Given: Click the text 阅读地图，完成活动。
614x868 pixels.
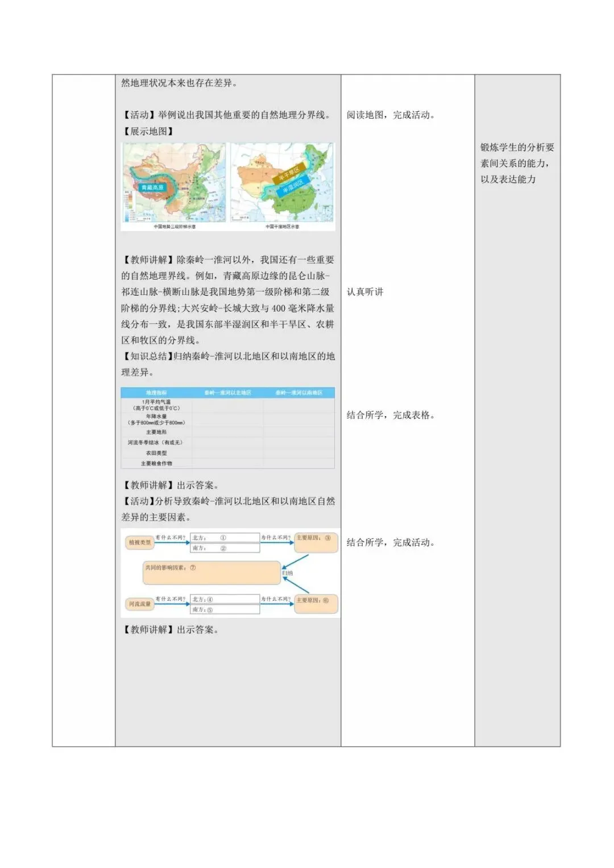Looking at the screenshot, I should click(391, 115).
